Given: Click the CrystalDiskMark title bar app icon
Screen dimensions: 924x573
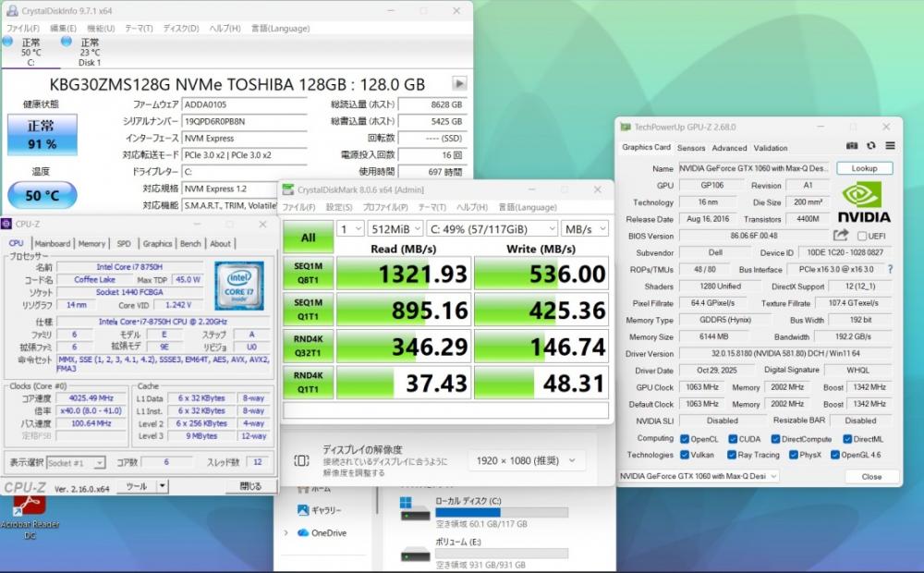Looking at the screenshot, I should (288, 189).
